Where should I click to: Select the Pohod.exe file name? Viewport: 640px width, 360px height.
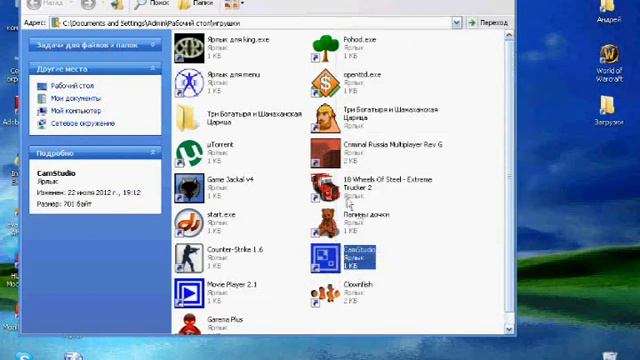click(x=360, y=40)
